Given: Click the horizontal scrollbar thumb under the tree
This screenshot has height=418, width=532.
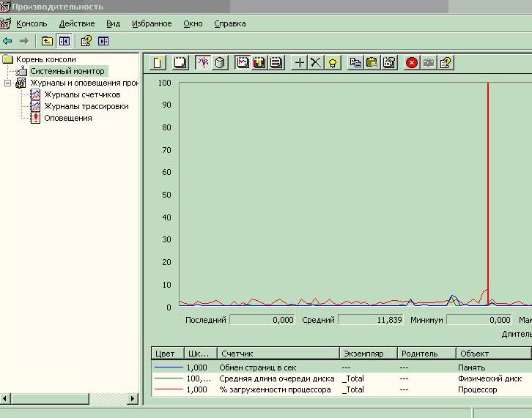Looking at the screenshot, I should tap(50, 398).
